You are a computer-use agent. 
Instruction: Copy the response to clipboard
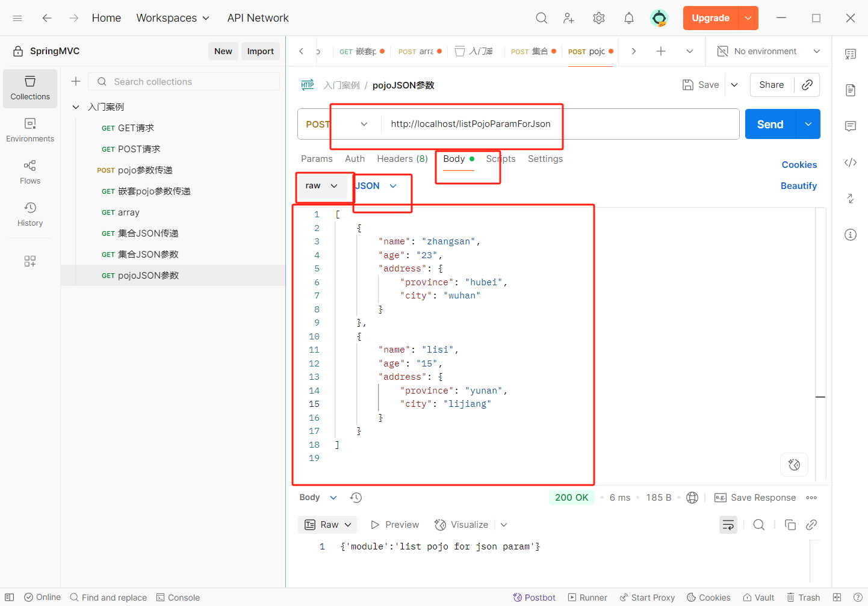click(x=790, y=525)
